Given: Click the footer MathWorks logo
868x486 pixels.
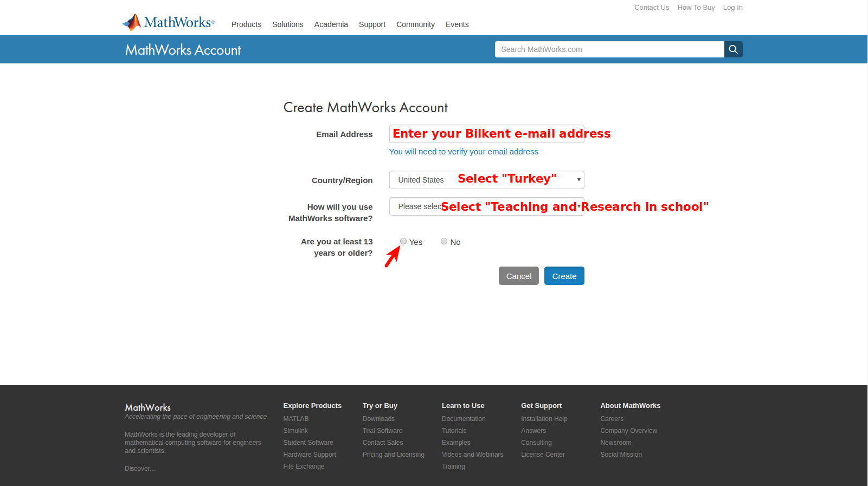Looking at the screenshot, I should pos(148,407).
